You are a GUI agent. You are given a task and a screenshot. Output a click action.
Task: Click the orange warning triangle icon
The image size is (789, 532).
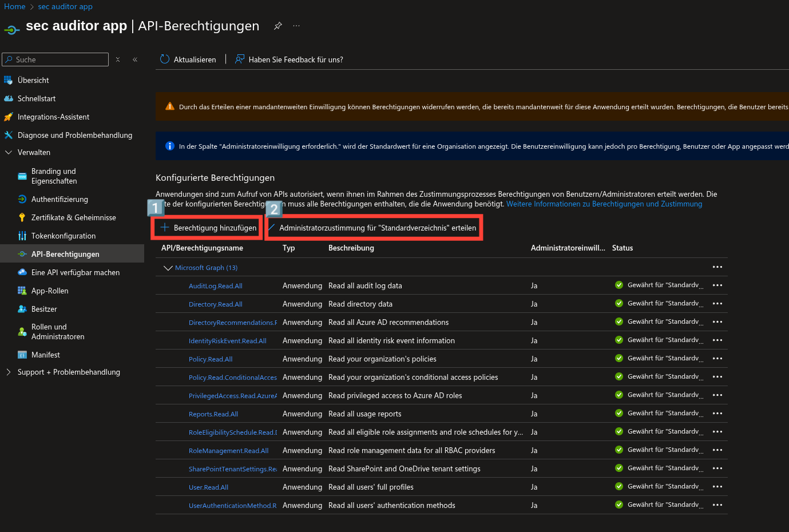point(169,106)
